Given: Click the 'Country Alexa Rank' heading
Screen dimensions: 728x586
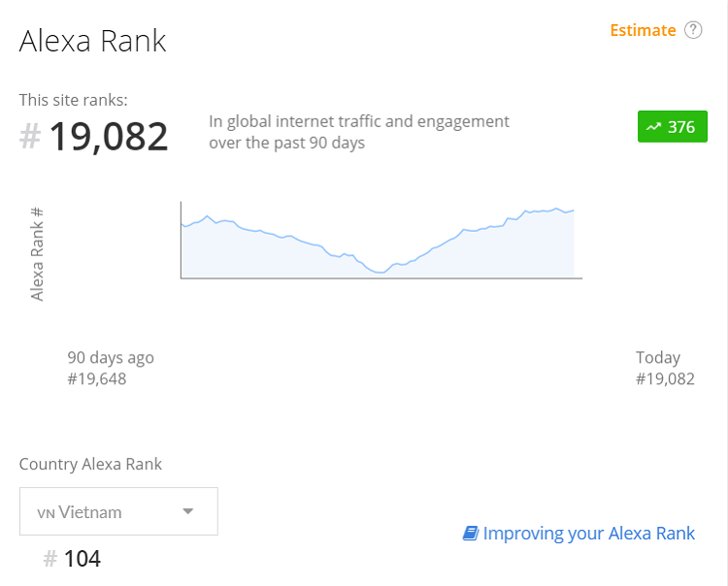Looking at the screenshot, I should [x=90, y=465].
